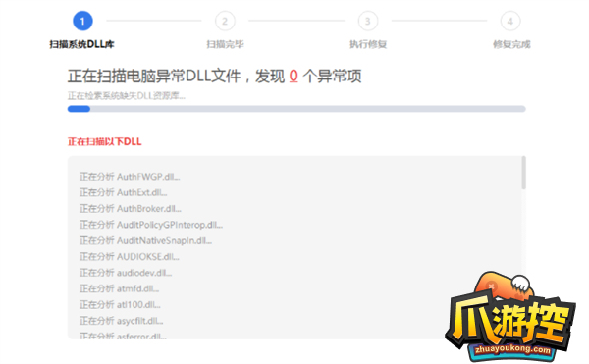The width and height of the screenshot is (589, 364).
Task: Select the audiodev.dll row
Action: click(126, 273)
